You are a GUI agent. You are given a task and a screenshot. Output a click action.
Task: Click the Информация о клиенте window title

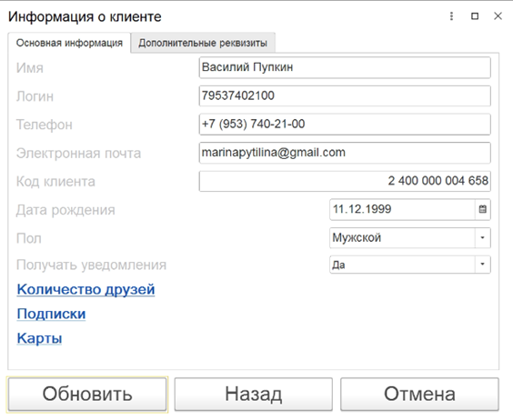(85, 16)
